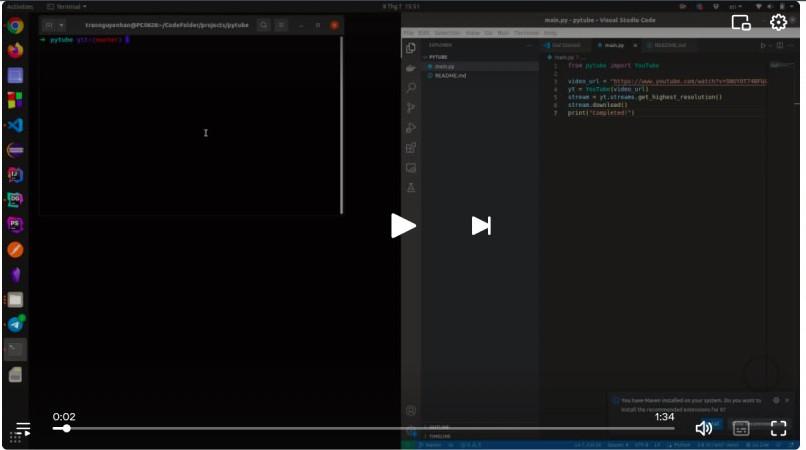
Task: Click the 0:02 elapsed time label
Action: [64, 417]
